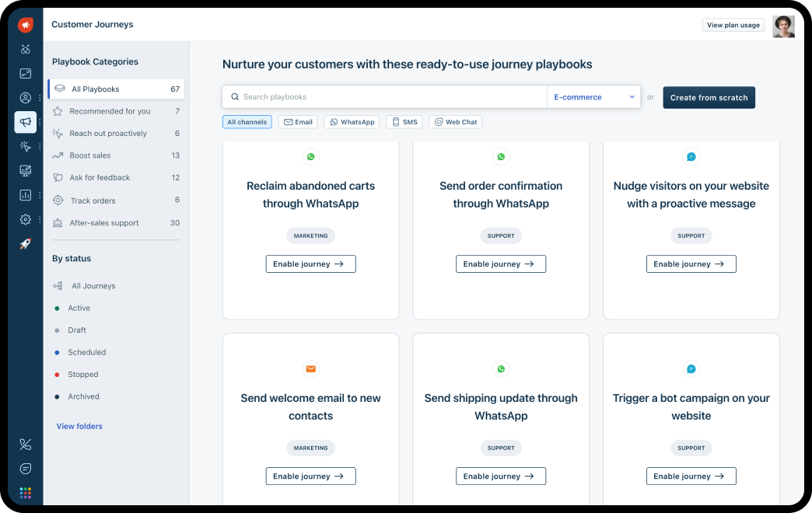Screen dimensions: 812x513
Task: Open the profile avatar menu
Action: [x=784, y=24]
